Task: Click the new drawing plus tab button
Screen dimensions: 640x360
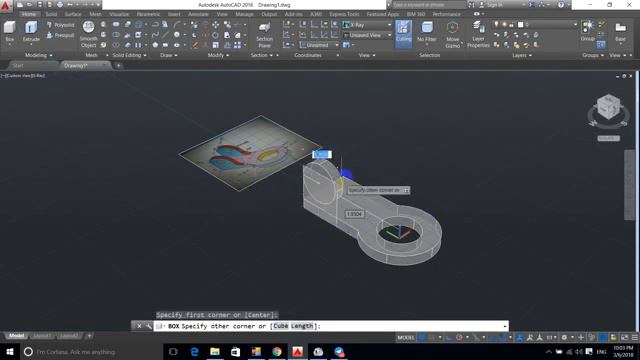Action: 118,65
